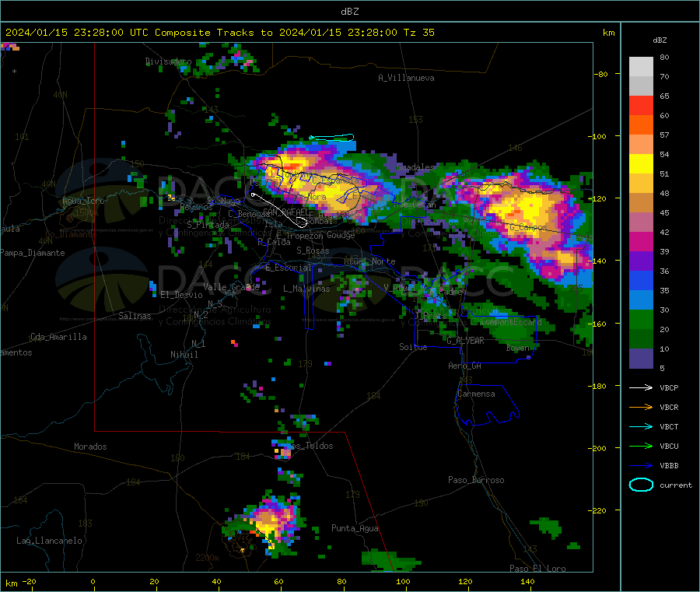Click the 'Morados' place label

[x=90, y=447]
